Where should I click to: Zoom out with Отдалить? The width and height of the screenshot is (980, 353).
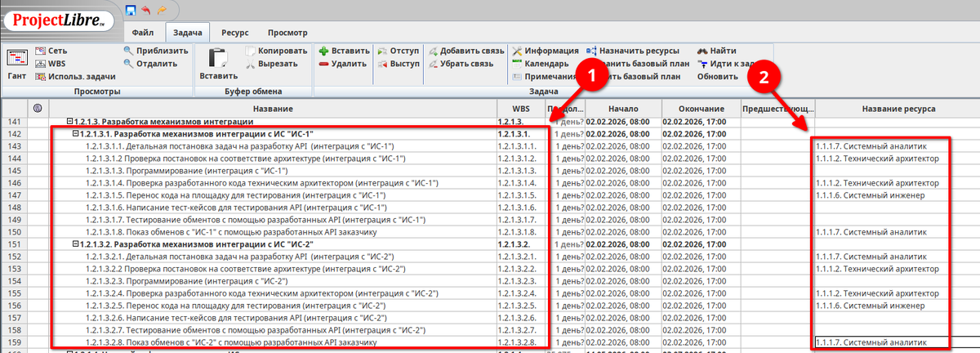151,63
